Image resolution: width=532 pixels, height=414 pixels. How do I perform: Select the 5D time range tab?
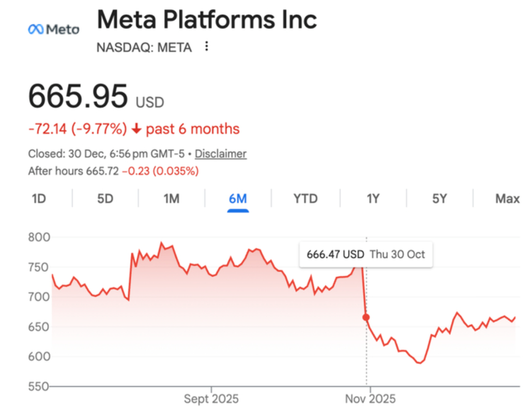[105, 198]
